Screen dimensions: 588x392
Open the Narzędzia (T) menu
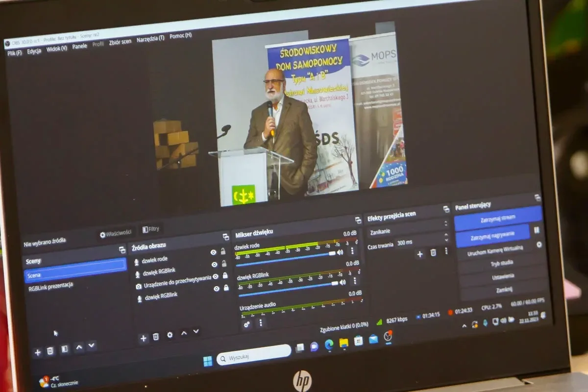[150, 39]
